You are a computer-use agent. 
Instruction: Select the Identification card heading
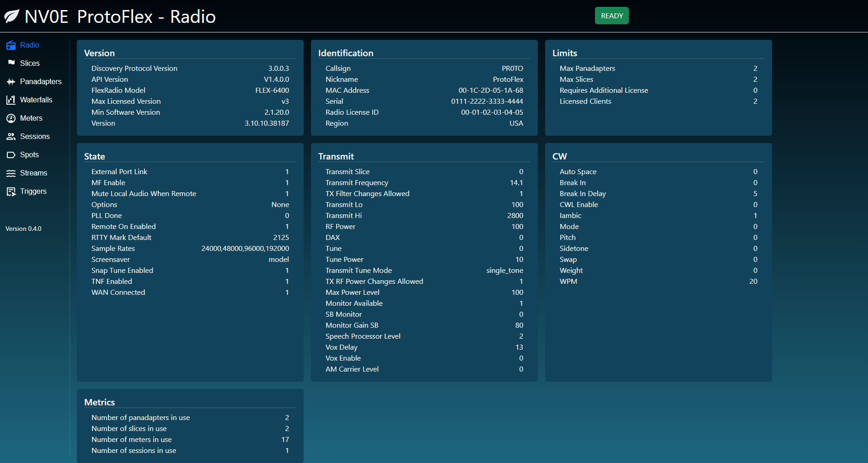[346, 53]
